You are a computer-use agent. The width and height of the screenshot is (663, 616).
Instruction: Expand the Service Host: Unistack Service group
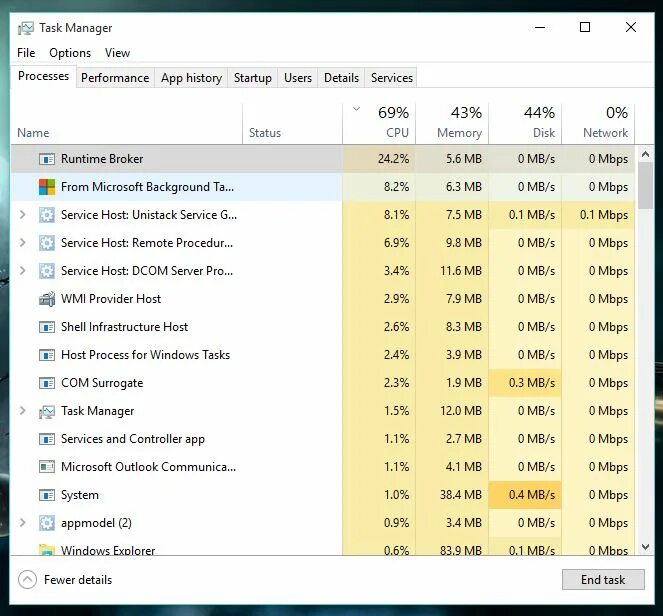point(23,215)
